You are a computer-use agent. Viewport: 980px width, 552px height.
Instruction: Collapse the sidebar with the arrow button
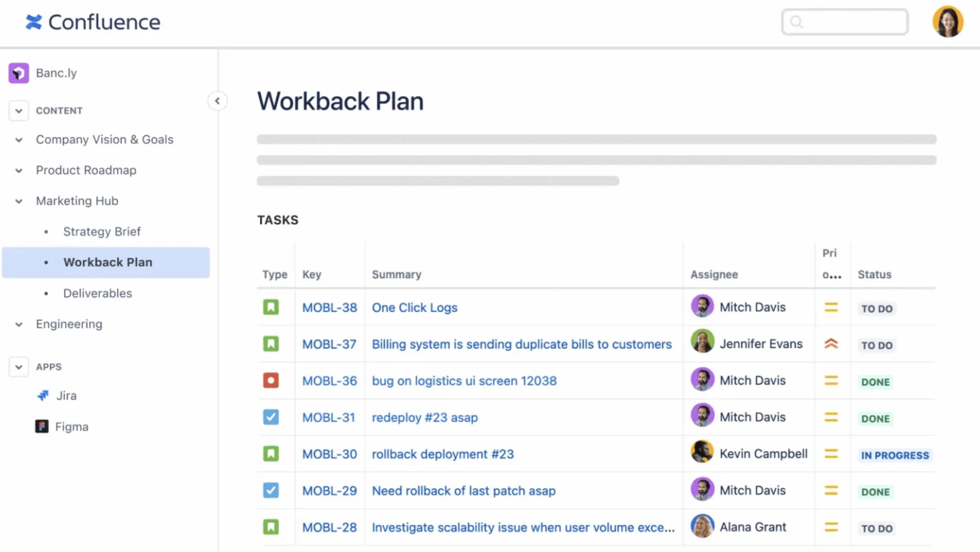coord(217,101)
